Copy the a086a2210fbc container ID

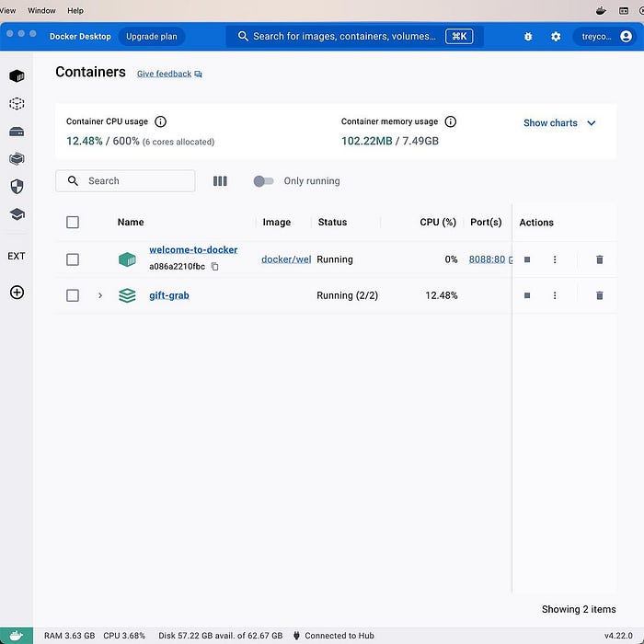click(215, 267)
